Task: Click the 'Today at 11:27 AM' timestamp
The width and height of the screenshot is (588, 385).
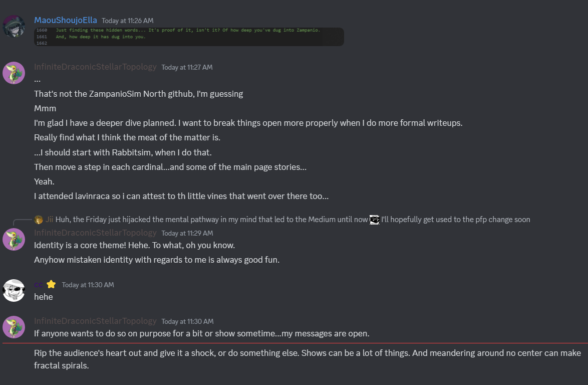Action: pyautogui.click(x=187, y=67)
